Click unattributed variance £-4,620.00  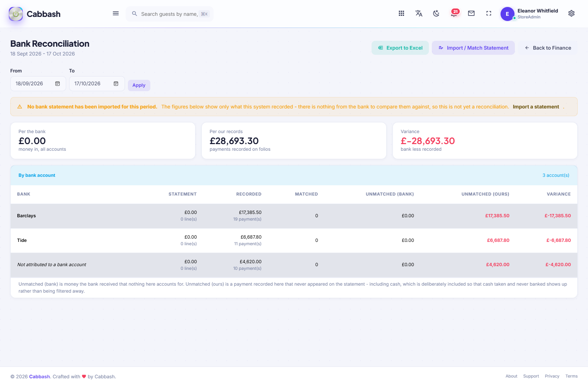(558, 265)
